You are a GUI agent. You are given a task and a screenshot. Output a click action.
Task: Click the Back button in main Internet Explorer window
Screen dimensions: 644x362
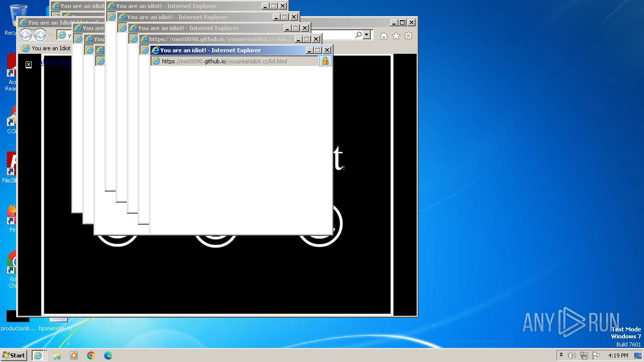tap(26, 35)
